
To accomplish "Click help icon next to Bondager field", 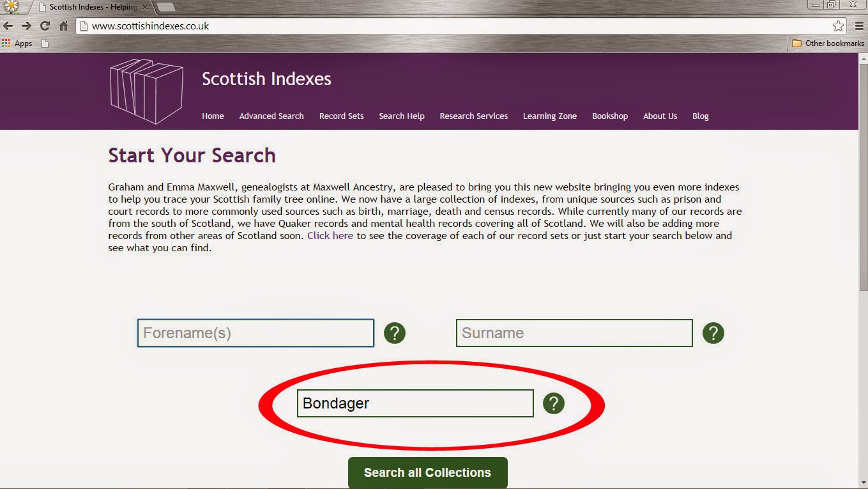I will pyautogui.click(x=554, y=403).
